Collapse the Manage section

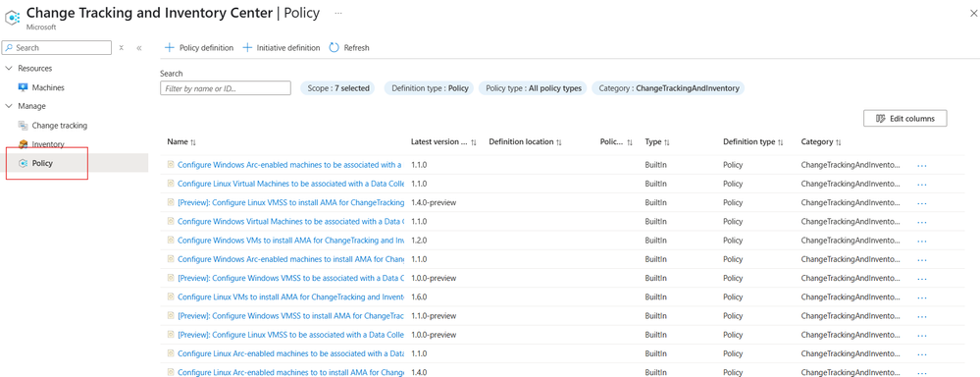click(8, 106)
